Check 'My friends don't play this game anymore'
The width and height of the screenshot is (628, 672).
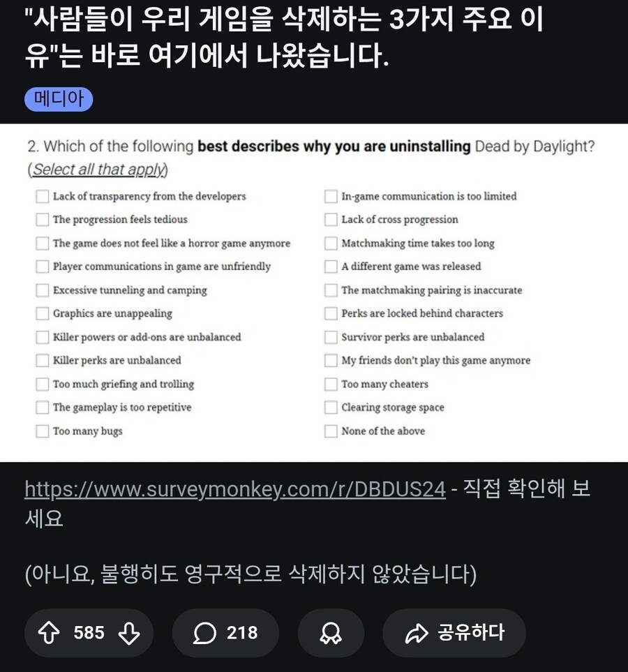329,361
